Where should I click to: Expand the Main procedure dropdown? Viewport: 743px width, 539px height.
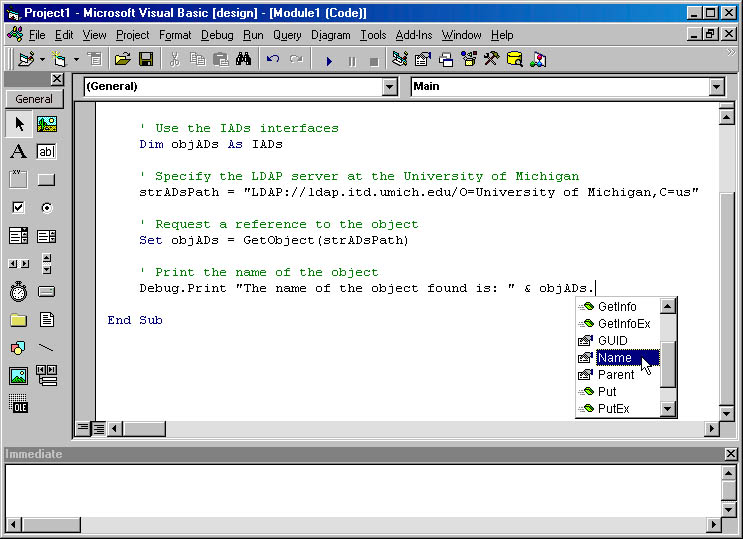[716, 87]
